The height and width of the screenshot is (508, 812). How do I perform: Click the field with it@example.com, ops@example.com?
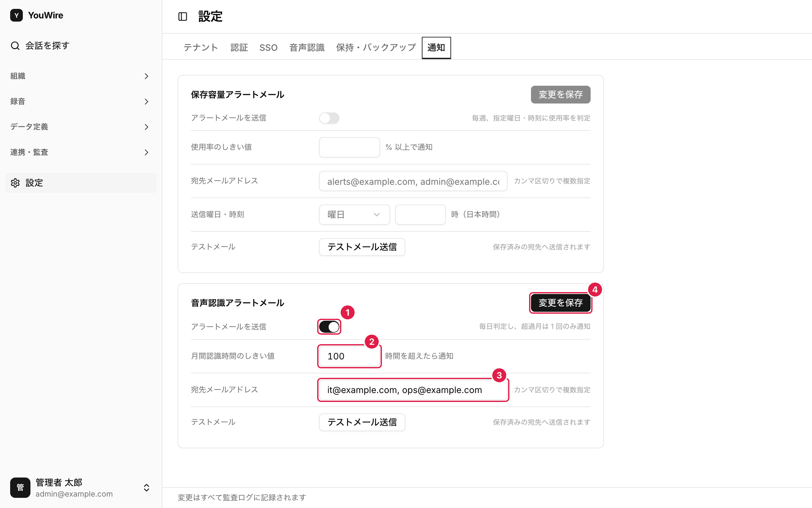(413, 390)
